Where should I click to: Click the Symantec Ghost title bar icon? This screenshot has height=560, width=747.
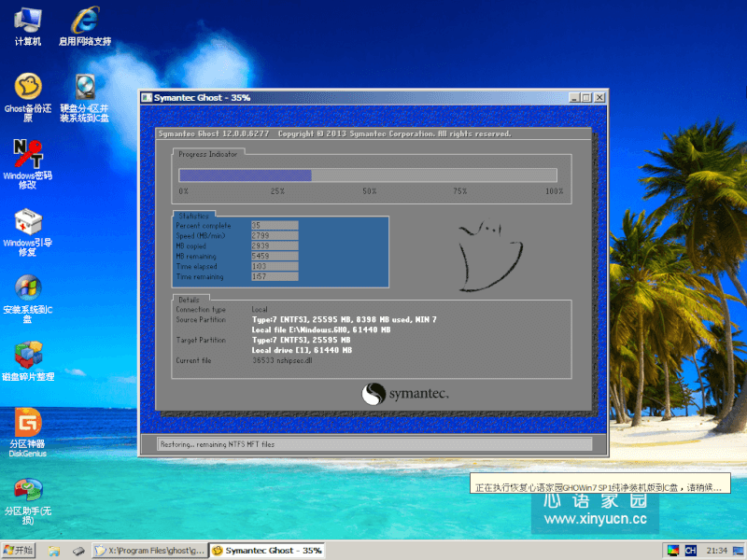[147, 98]
